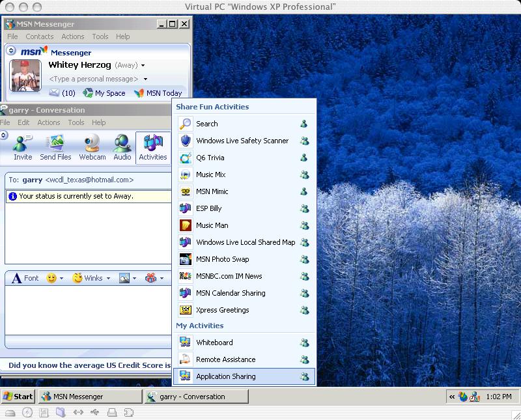Click the system tray clock

(x=498, y=397)
